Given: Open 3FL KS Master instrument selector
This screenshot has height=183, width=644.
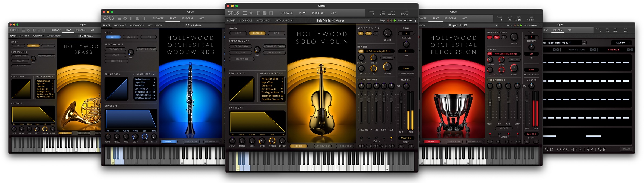Looking at the screenshot, I should 204,25.
